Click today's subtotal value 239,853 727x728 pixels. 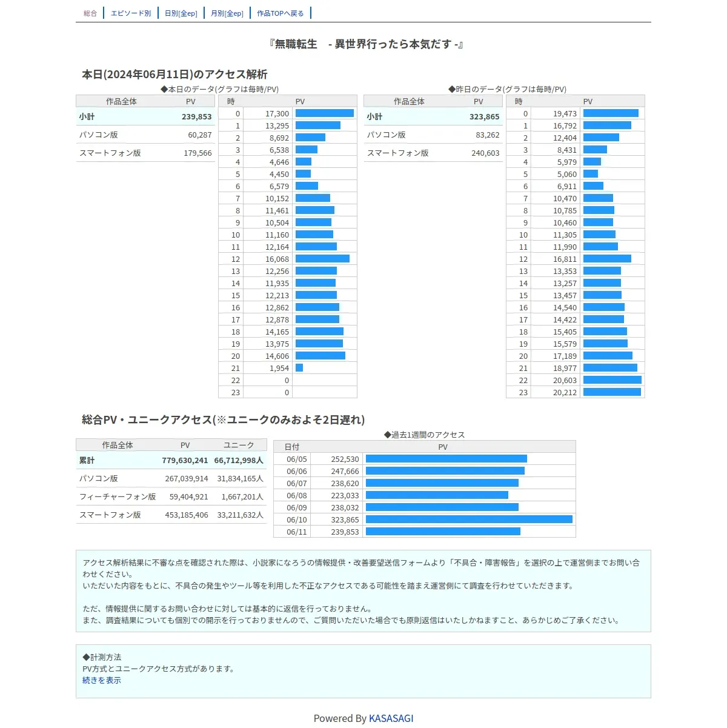197,116
